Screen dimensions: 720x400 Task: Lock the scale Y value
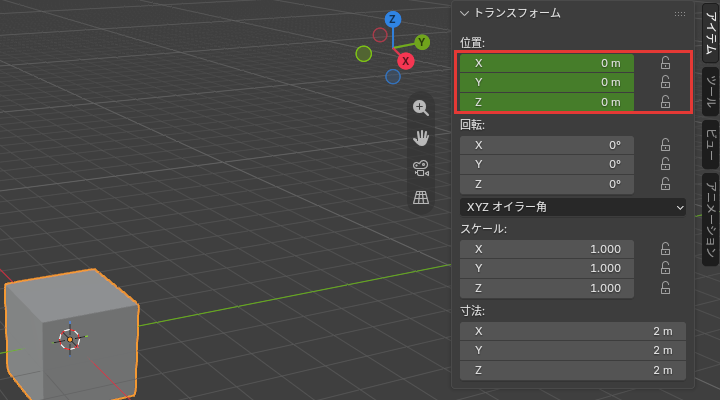[x=665, y=268]
